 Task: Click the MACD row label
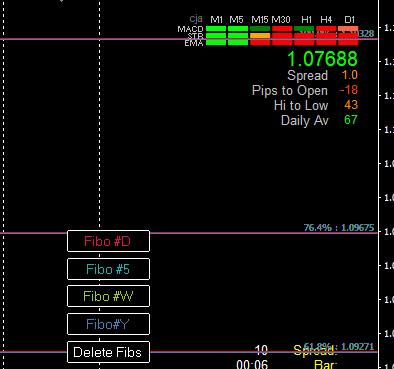coord(190,29)
